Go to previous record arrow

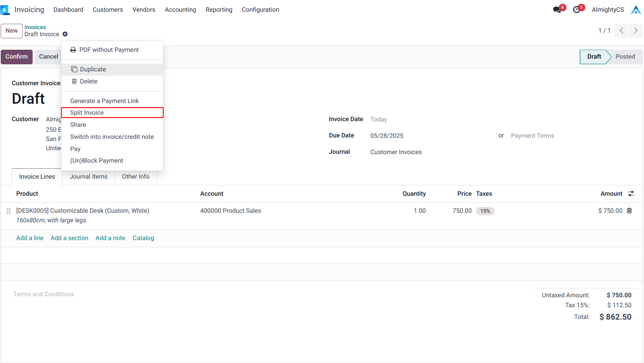tap(622, 31)
